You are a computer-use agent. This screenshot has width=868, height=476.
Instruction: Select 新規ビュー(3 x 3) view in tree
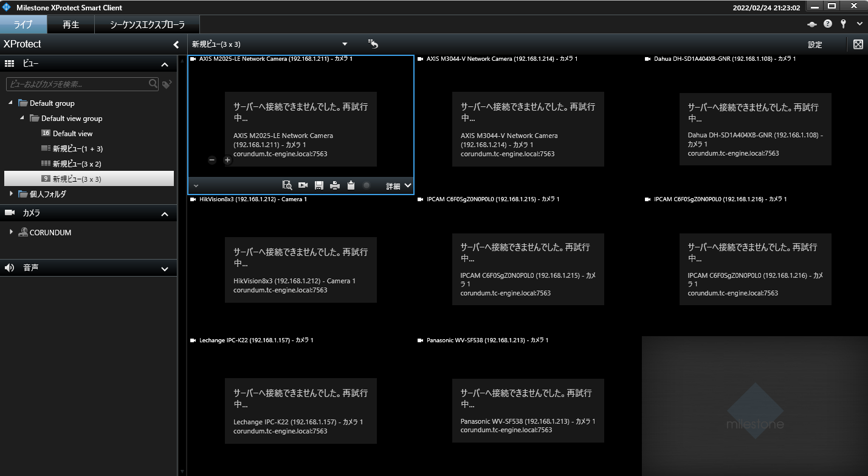(89, 179)
